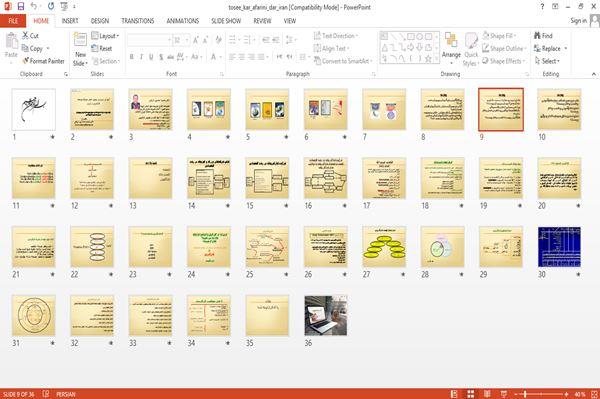Open the Shape Fill dropdown
600x399 pixels.
coord(499,36)
